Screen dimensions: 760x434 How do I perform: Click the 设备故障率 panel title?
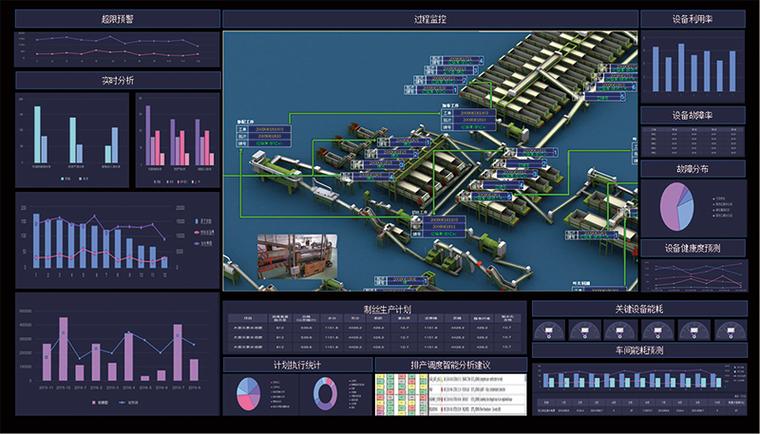(x=692, y=115)
